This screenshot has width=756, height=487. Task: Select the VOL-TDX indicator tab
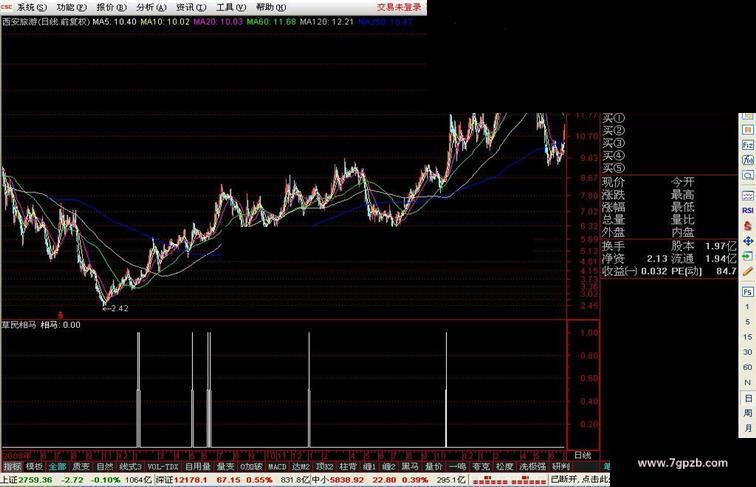point(162,466)
